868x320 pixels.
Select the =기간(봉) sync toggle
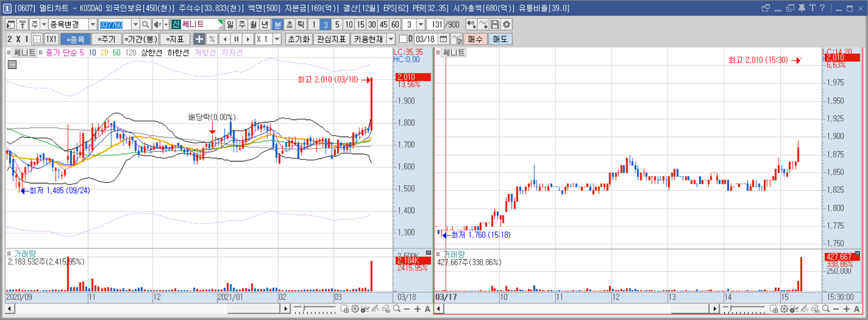(140, 39)
